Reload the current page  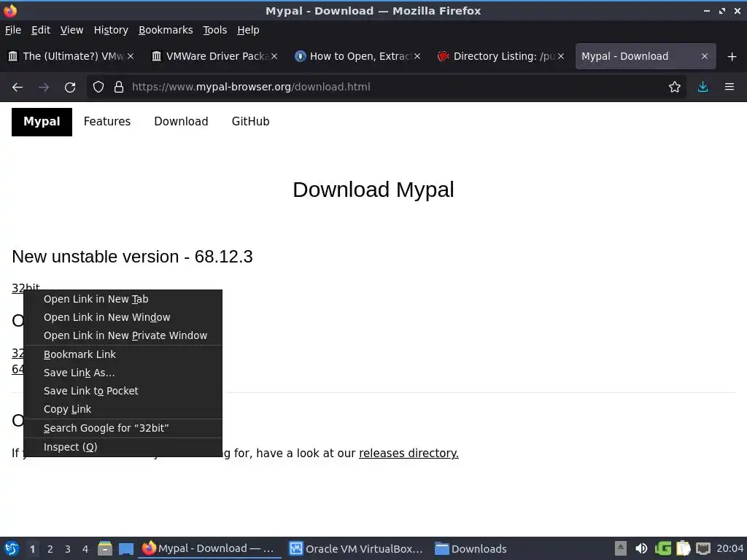70,87
